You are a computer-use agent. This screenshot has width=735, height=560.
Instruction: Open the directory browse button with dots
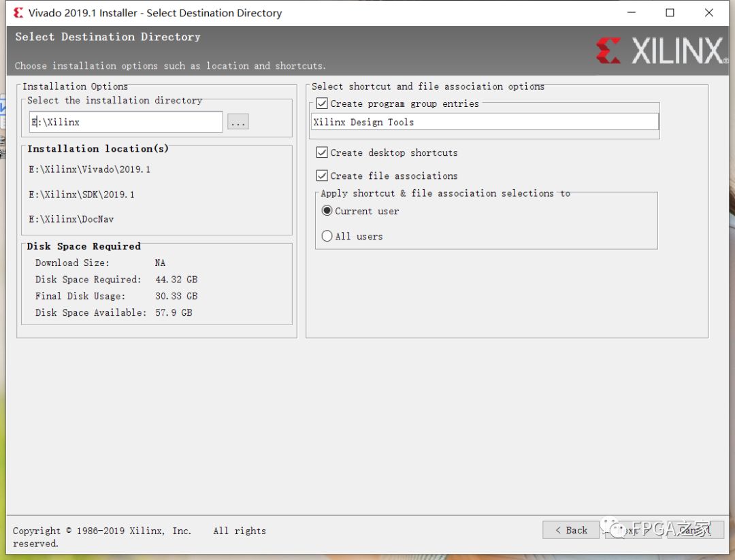point(238,122)
